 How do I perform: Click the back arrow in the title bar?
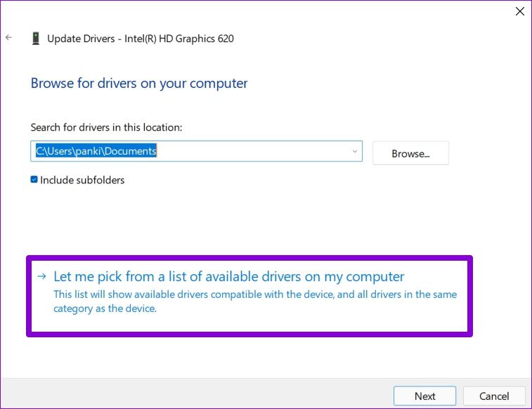point(8,38)
